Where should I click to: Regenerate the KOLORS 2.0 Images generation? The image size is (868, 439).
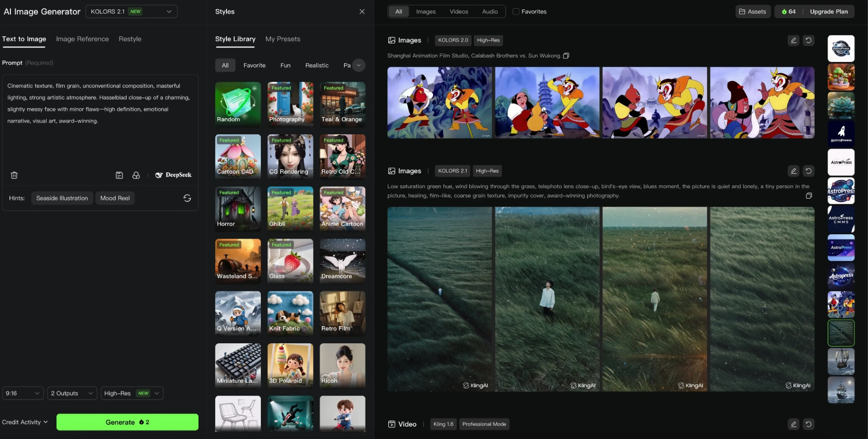809,40
